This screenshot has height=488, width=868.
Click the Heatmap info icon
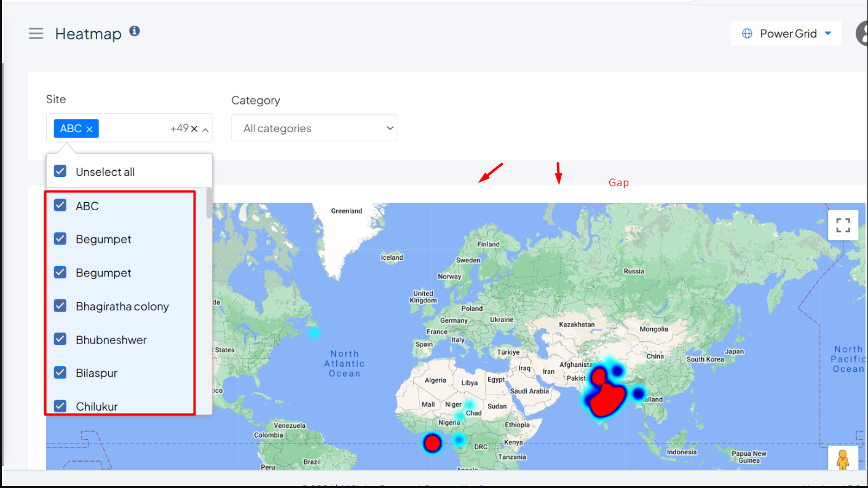(135, 31)
